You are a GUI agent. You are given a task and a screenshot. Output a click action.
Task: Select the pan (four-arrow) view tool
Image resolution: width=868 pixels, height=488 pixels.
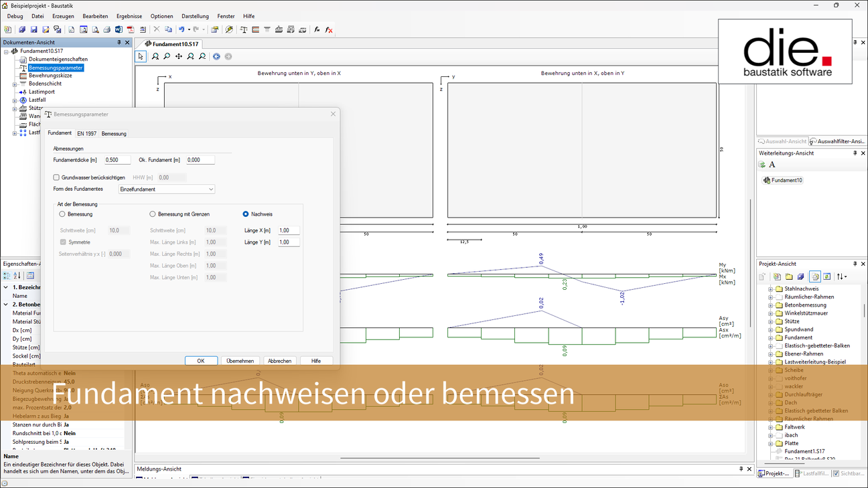coord(178,57)
